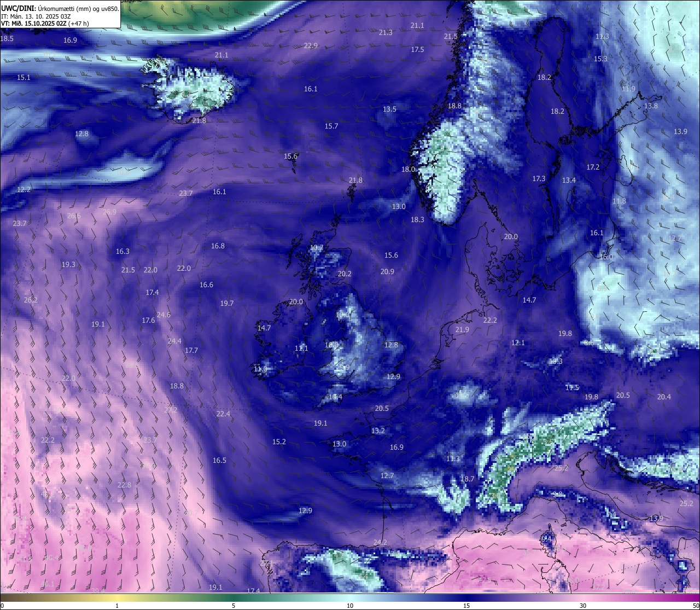
Task: Select the map value "21.3"
Action: point(386,33)
